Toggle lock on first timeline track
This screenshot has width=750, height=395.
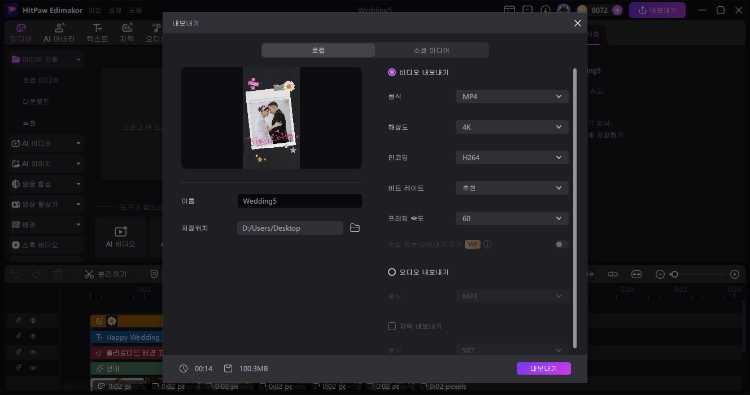pos(18,320)
